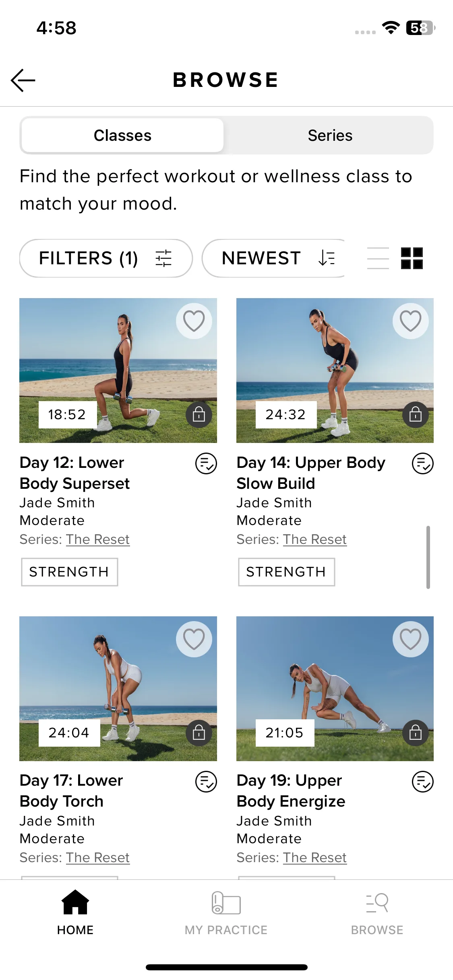Screen dimensions: 453x980
Task: Tap the back arrow icon
Action: pyautogui.click(x=23, y=80)
